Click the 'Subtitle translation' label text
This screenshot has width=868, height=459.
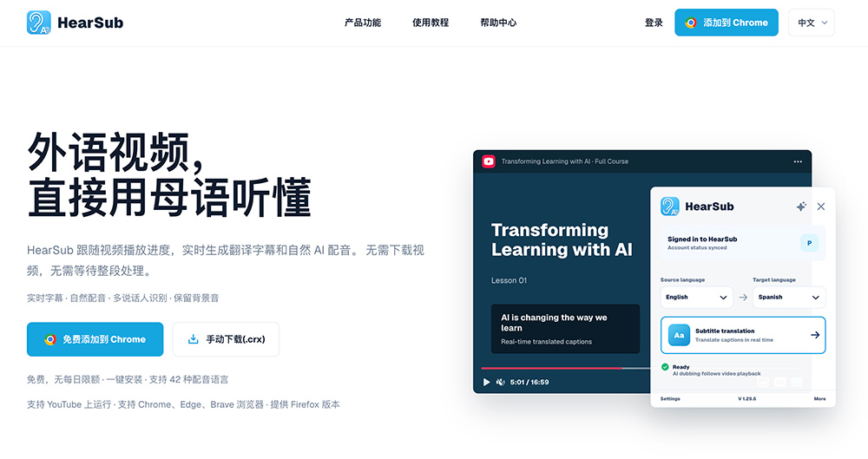[x=725, y=331]
